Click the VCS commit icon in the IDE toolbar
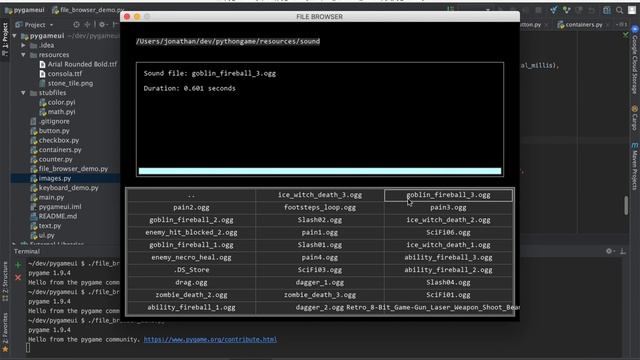Viewport: 640px width, 360px height. tap(567, 10)
